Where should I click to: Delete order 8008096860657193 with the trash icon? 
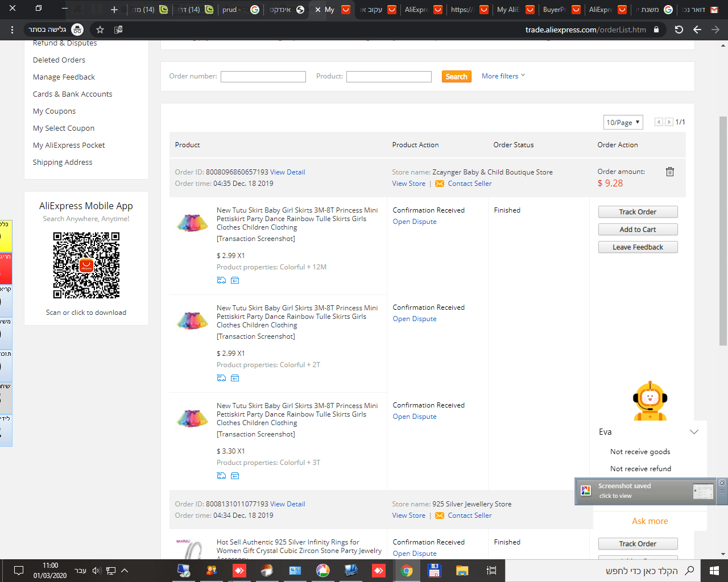coord(670,172)
